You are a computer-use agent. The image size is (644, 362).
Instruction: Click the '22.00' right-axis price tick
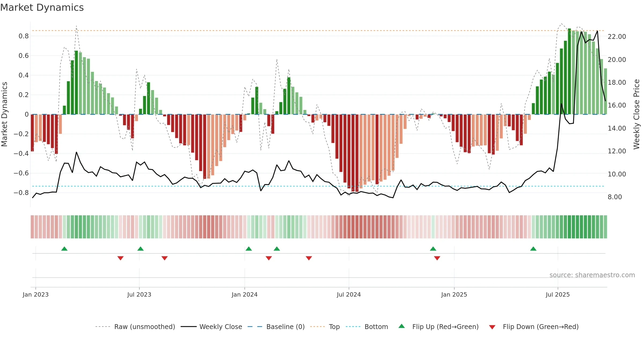617,37
